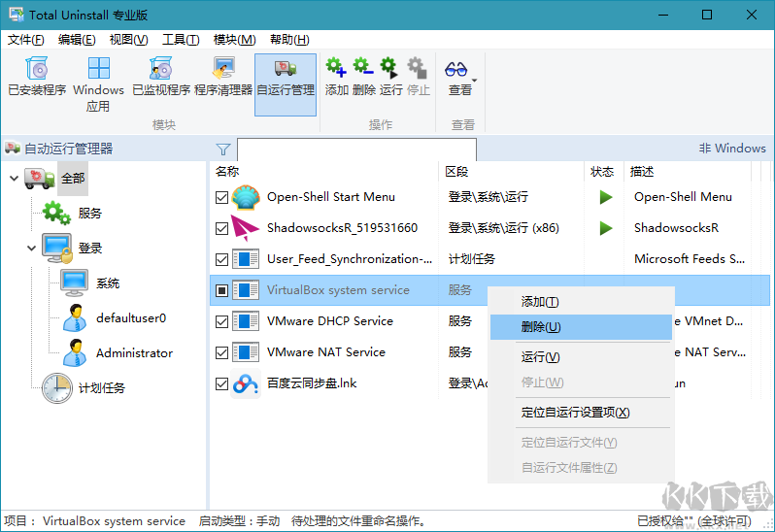Choose 运行(V) in the context menu
775x532 pixels.
pyautogui.click(x=581, y=357)
